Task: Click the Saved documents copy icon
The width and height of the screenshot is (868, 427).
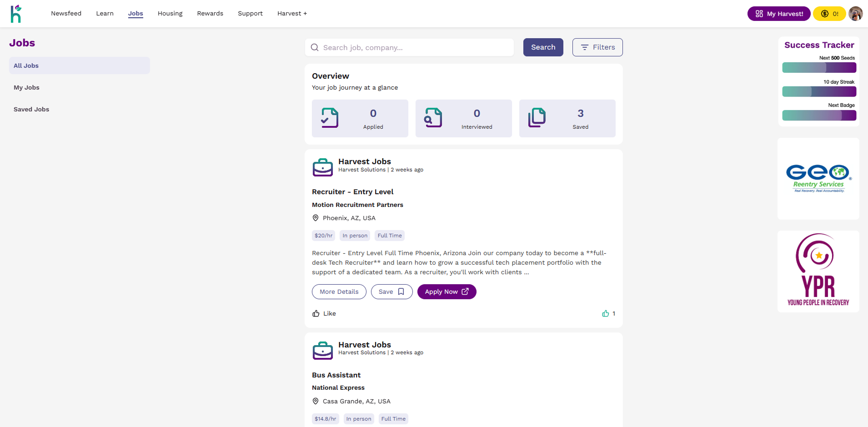Action: click(537, 118)
